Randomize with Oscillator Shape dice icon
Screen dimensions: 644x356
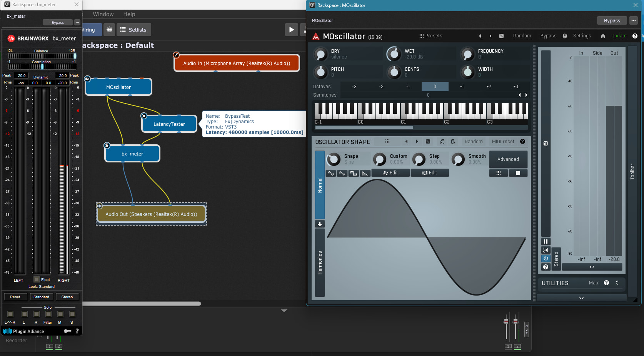tap(428, 142)
